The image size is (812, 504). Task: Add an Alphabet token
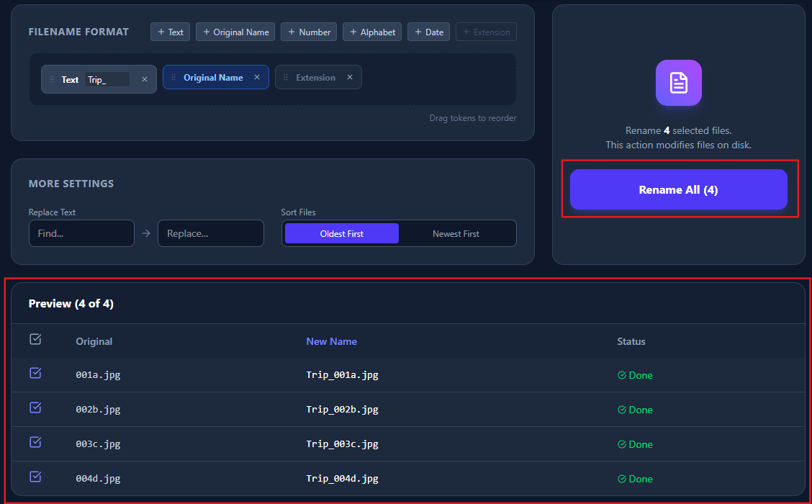pos(372,32)
